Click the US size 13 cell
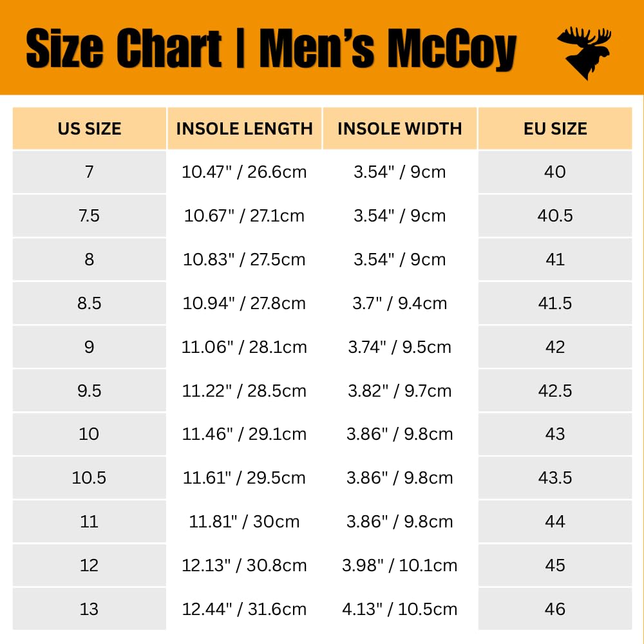The width and height of the screenshot is (644, 644). 89,609
